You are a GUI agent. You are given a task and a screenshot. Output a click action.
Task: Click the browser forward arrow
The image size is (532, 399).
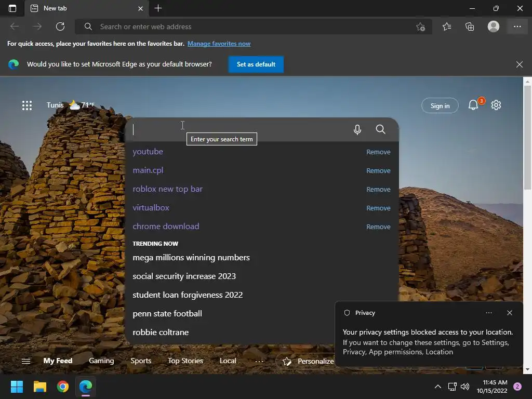[x=37, y=26]
